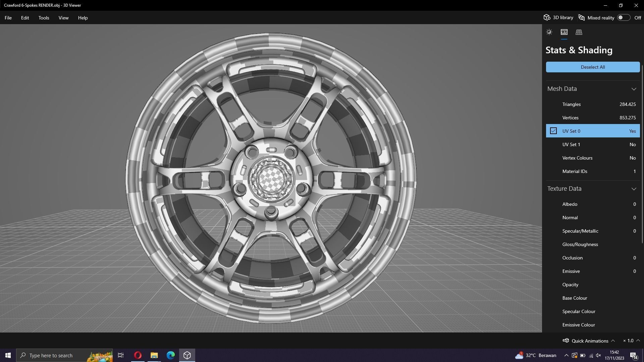Click the side panel vertical scrollbar
Screen dimensions: 644x362
click(x=642, y=154)
